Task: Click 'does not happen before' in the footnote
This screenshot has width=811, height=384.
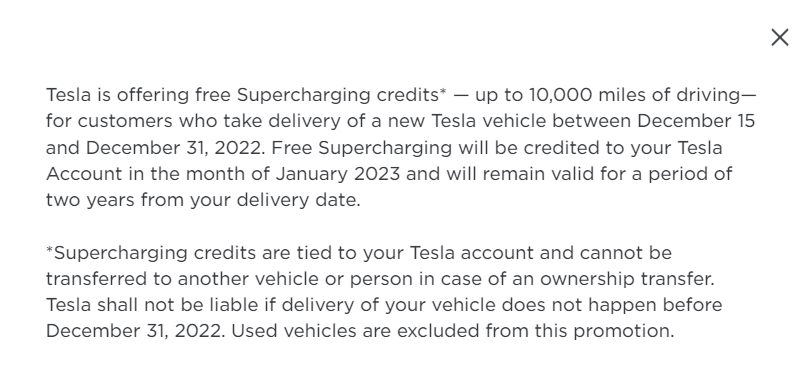Action: tap(612, 305)
